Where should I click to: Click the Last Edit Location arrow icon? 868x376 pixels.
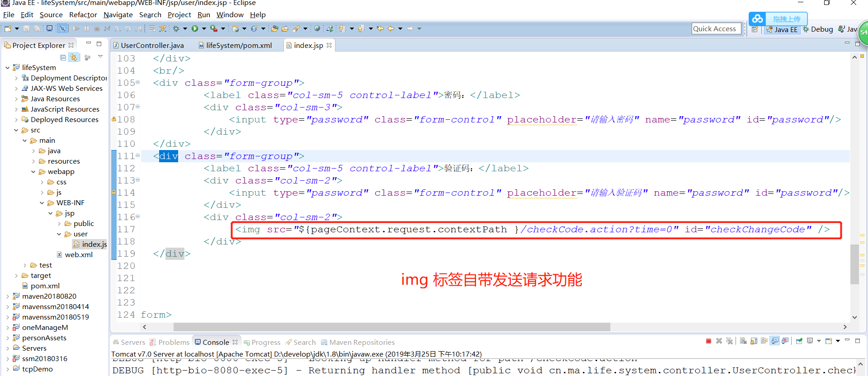(x=381, y=28)
